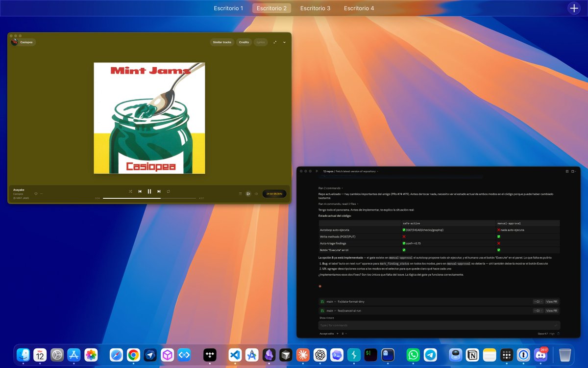588x368 pixels.
Task: Open System Settings from the Dock
Action: pyautogui.click(x=57, y=355)
